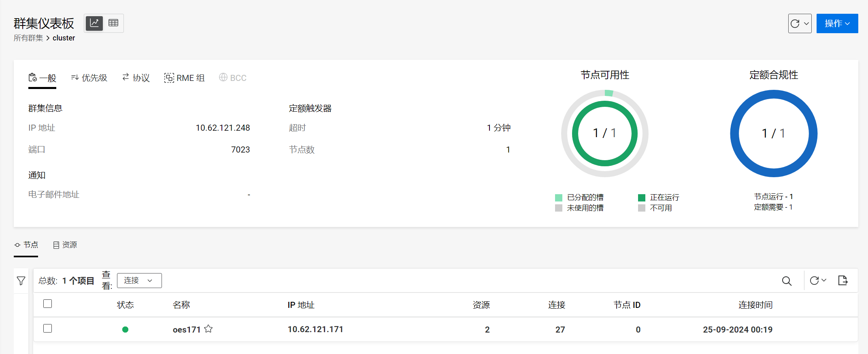Open the 资源 tab
The width and height of the screenshot is (868, 354).
(65, 245)
